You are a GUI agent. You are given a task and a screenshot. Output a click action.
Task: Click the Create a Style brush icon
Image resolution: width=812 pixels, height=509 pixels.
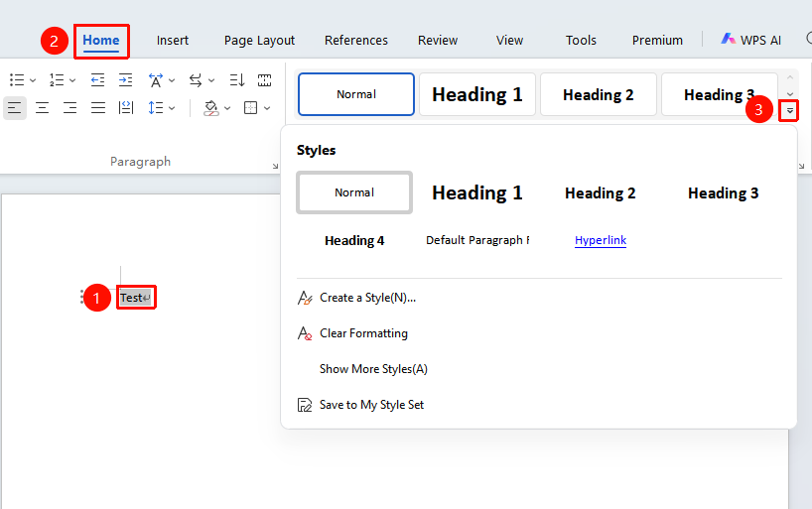point(305,298)
